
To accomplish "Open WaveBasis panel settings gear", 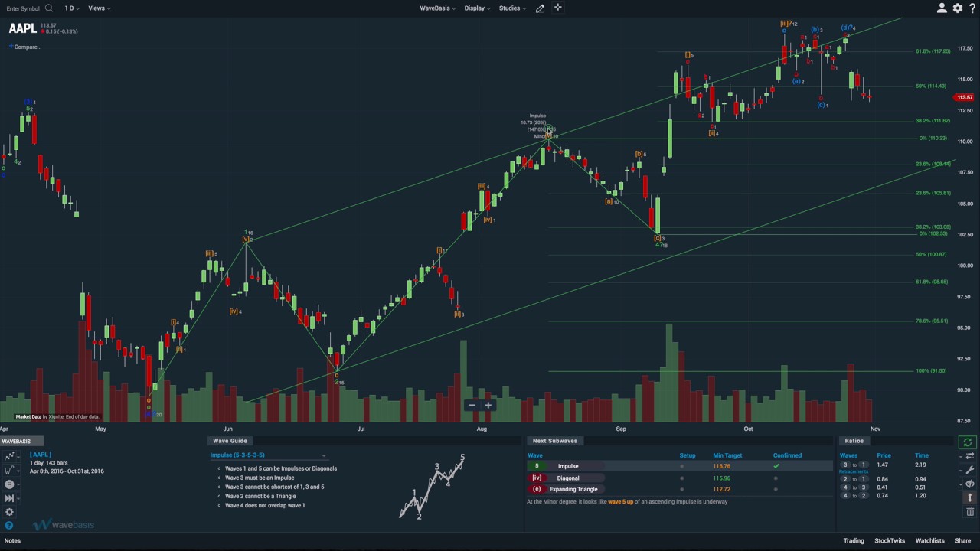I will point(9,512).
